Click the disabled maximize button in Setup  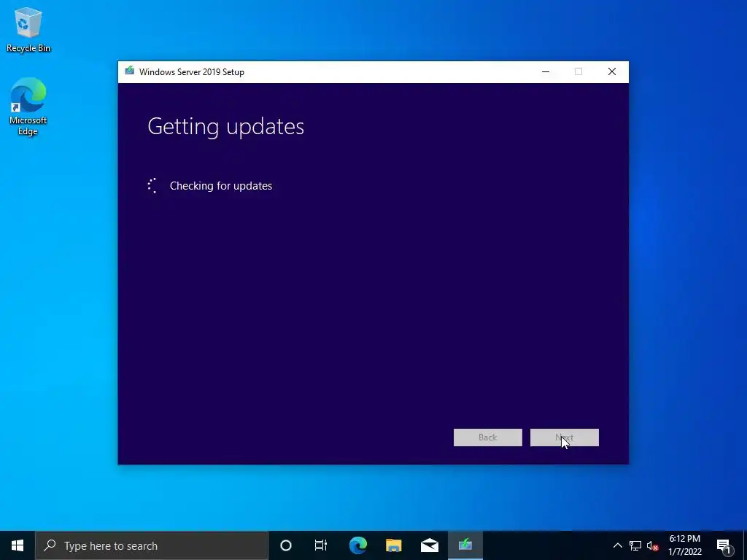tap(578, 72)
